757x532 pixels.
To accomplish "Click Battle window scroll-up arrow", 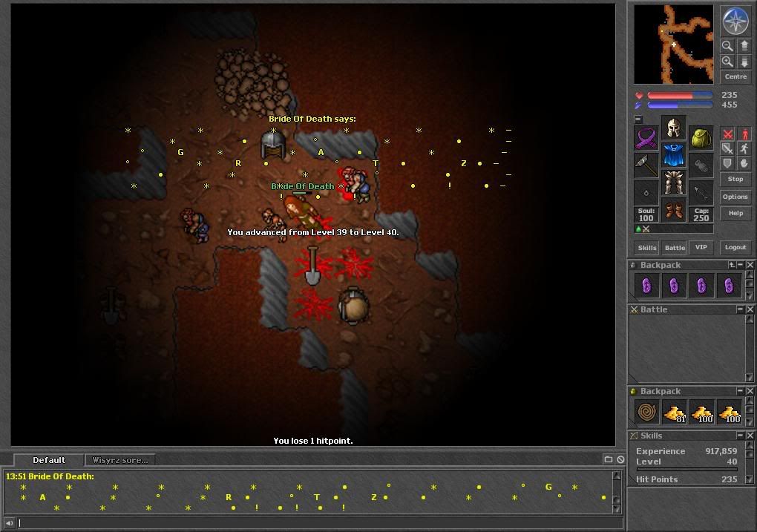I will tap(750, 318).
